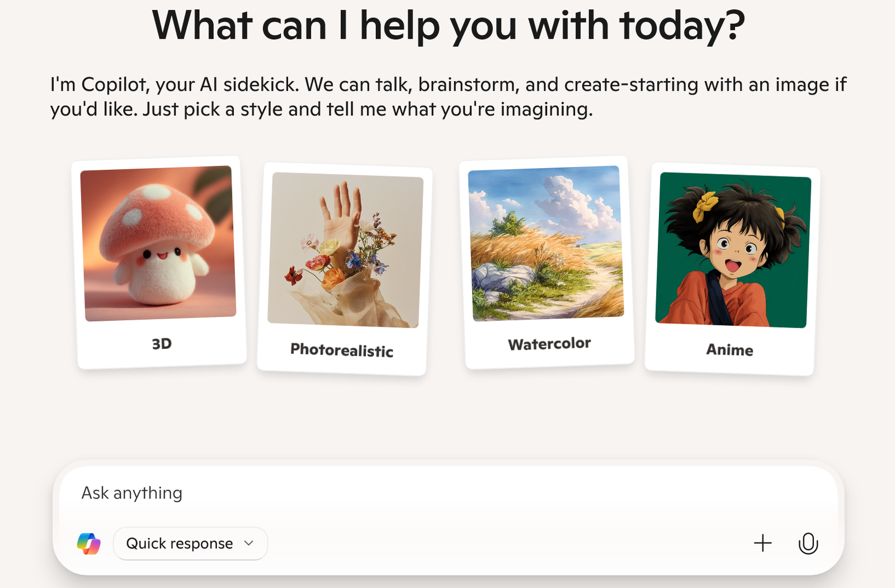Click the colorful Copilot logo icon

[88, 543]
